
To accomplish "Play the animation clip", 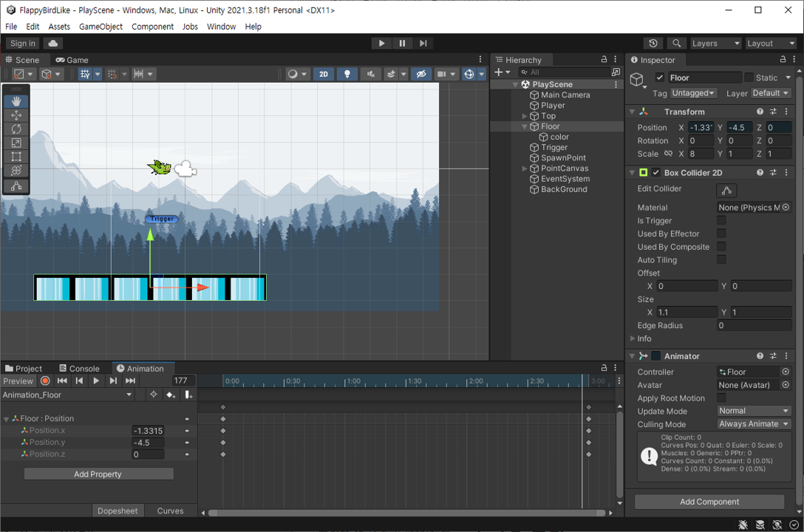I will pos(96,381).
